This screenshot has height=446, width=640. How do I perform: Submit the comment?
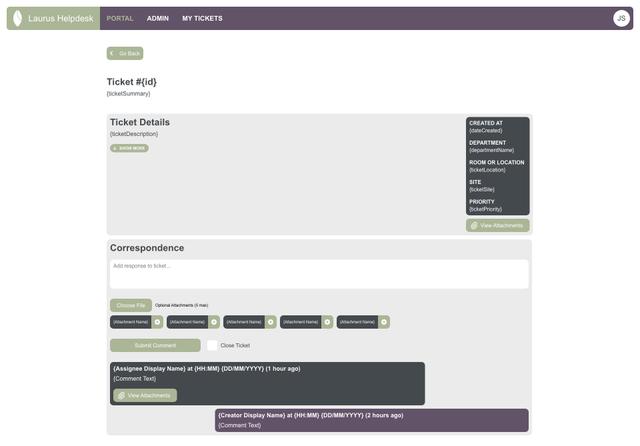155,345
